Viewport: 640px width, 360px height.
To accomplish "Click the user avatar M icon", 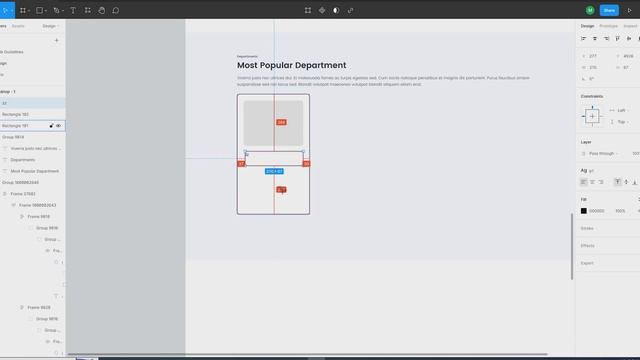I will pos(590,10).
